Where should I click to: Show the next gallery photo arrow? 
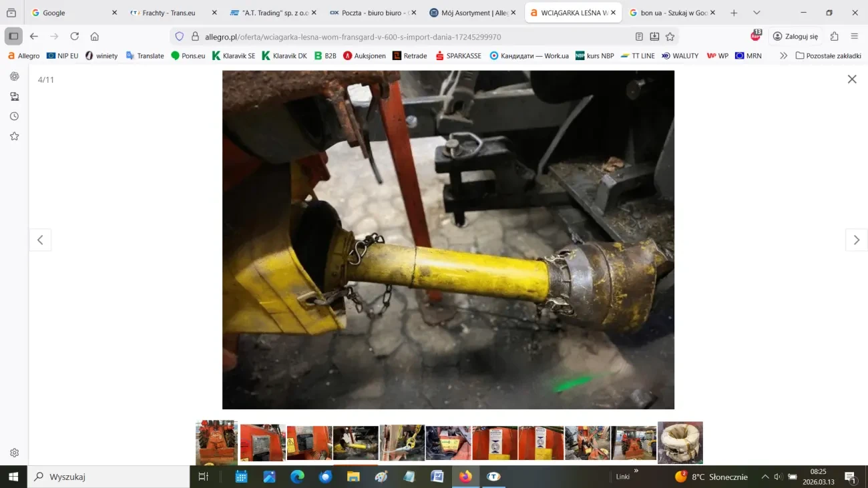pos(856,240)
